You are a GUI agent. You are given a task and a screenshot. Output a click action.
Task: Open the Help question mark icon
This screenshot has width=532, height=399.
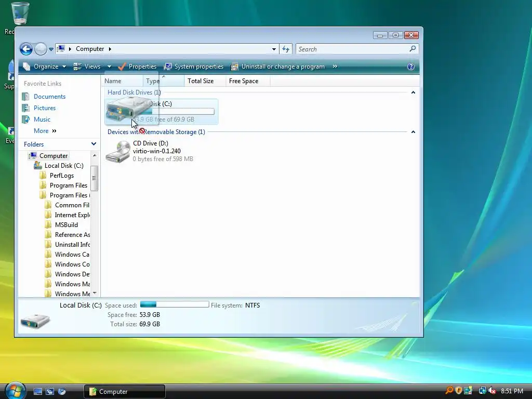[411, 66]
